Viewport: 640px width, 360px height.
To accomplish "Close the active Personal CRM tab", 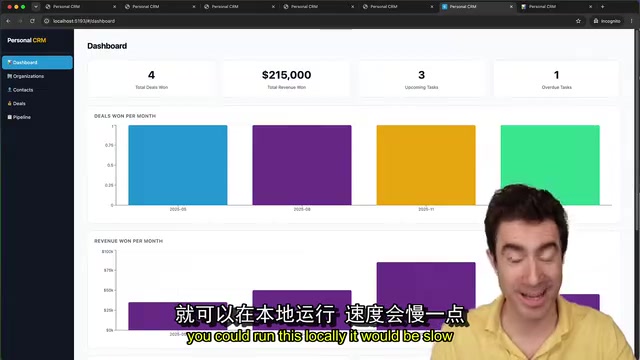I will point(511,7).
